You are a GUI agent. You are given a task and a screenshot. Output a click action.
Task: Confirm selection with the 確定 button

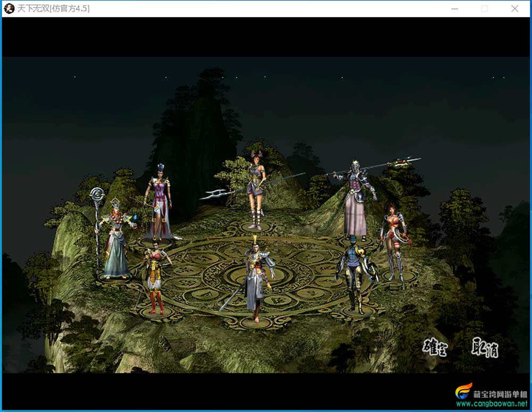click(435, 347)
